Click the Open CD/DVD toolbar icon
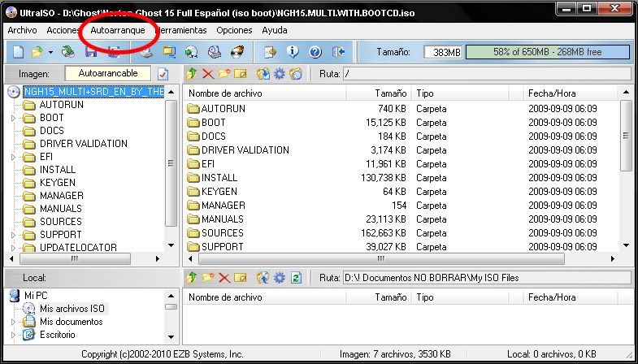 [68, 52]
